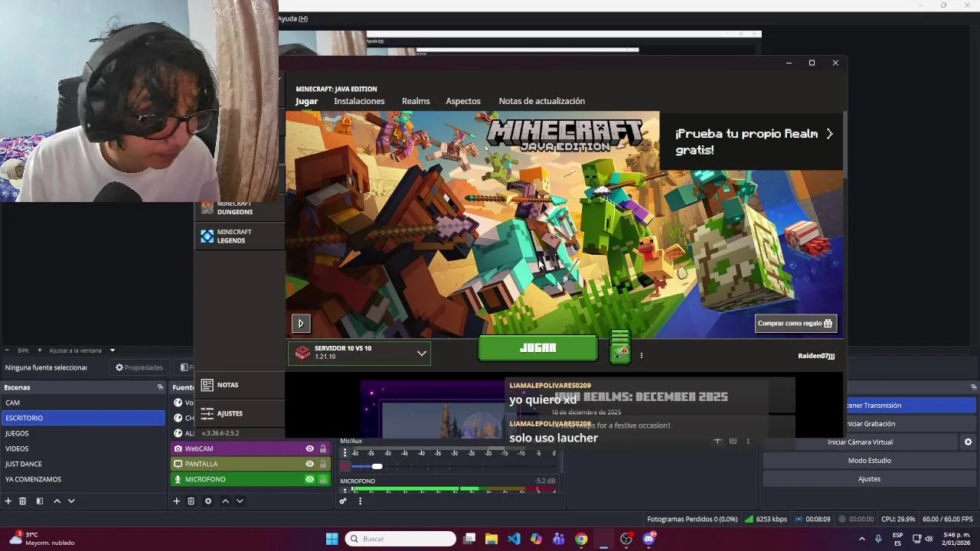Hide the MICROFONO source
Viewport: 980px width, 551px height.
[309, 479]
